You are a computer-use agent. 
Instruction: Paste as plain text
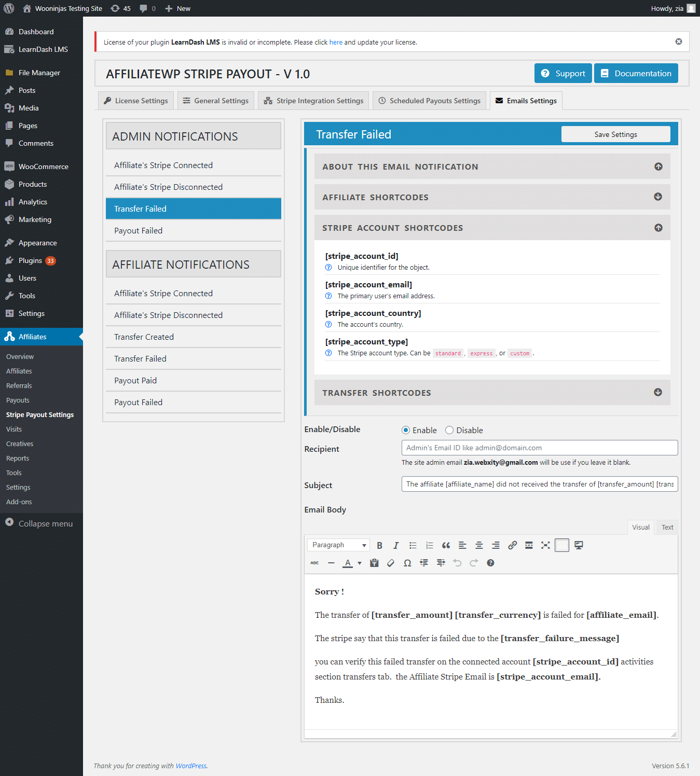click(x=374, y=563)
